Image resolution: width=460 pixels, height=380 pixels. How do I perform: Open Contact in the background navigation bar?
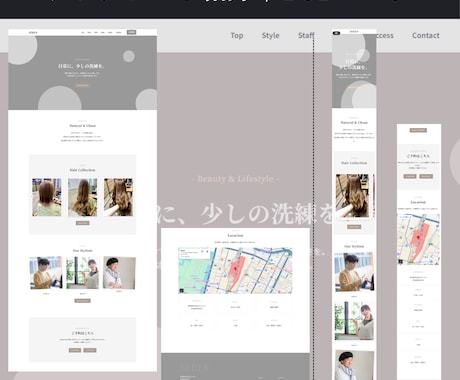(x=426, y=35)
